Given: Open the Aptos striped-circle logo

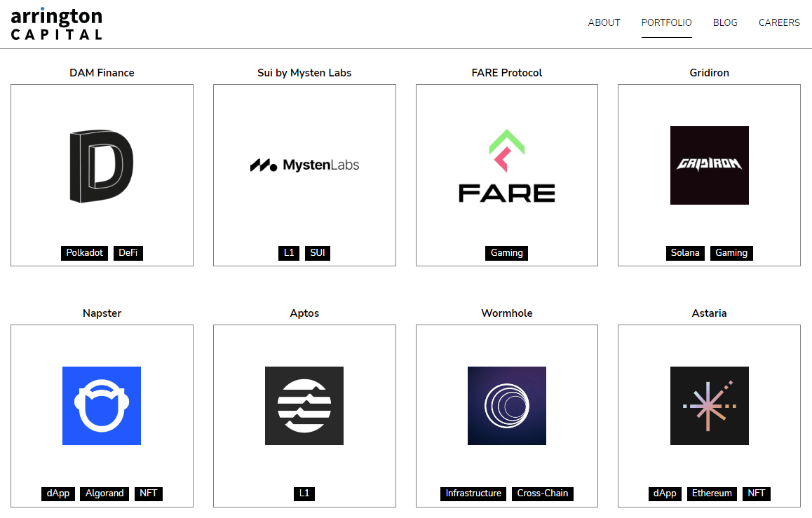Looking at the screenshot, I should [304, 406].
